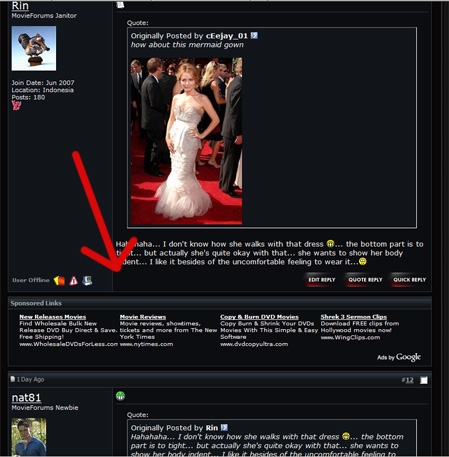Open Copy & Burn DVD Movies ad link

click(x=259, y=317)
